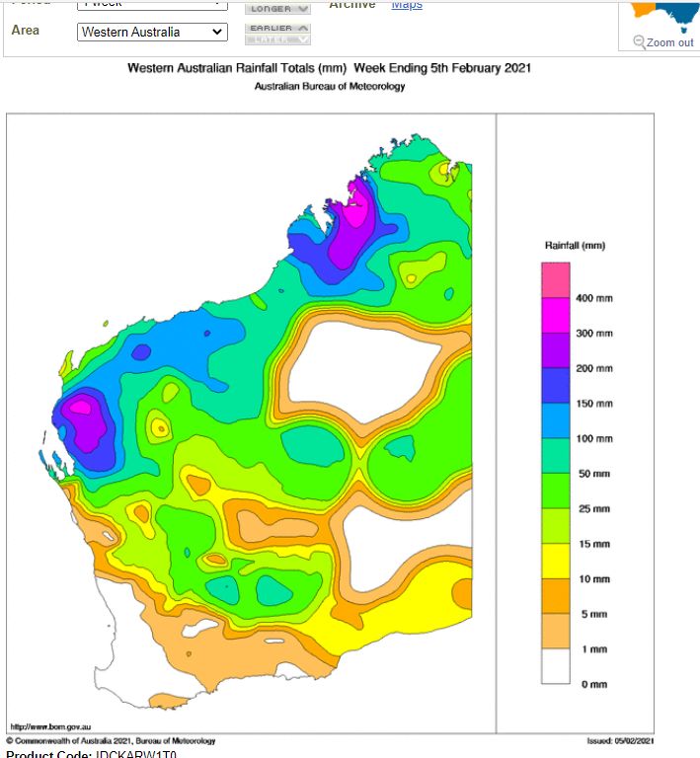This screenshot has width=700, height=758.
Task: Click the 200 mm legend label
Action: pyautogui.click(x=594, y=369)
